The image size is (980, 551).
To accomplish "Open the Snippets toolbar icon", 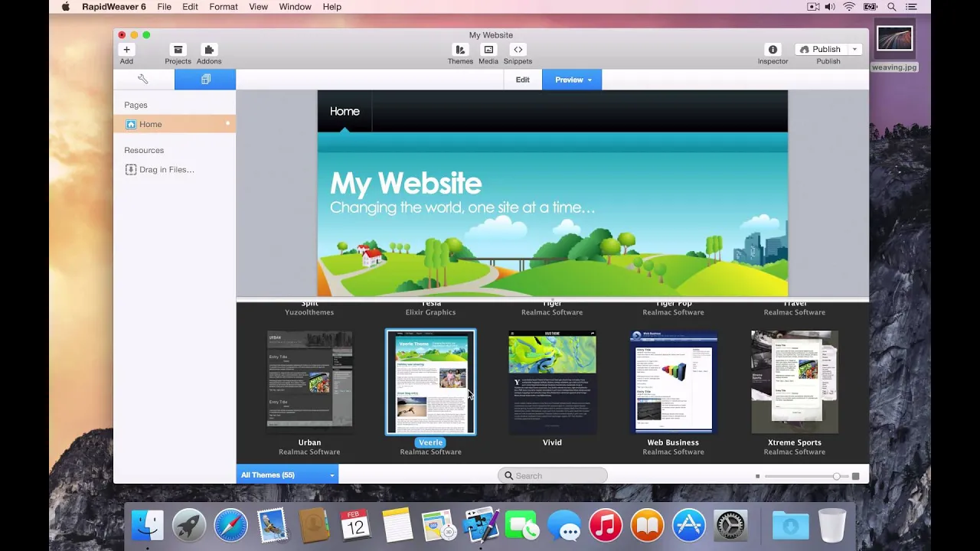I will coord(518,50).
